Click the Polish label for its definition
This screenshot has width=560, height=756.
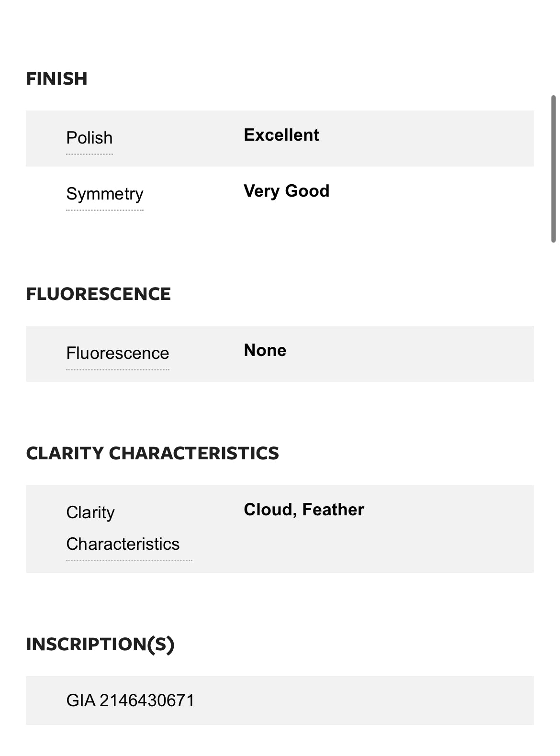(x=90, y=138)
